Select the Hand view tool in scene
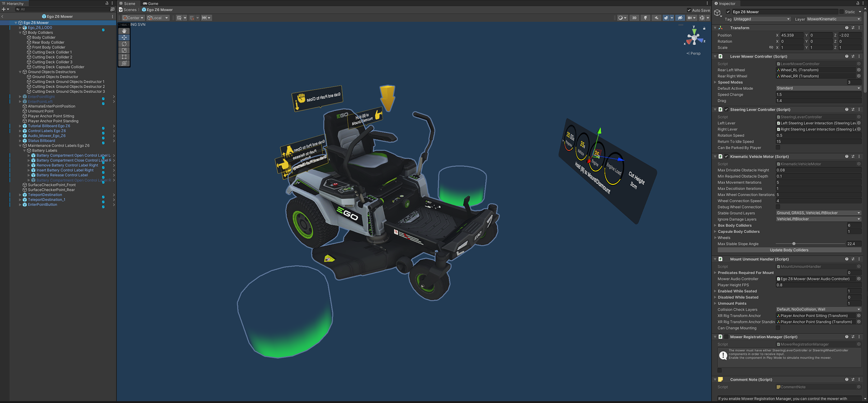This screenshot has height=403, width=868. point(124,31)
